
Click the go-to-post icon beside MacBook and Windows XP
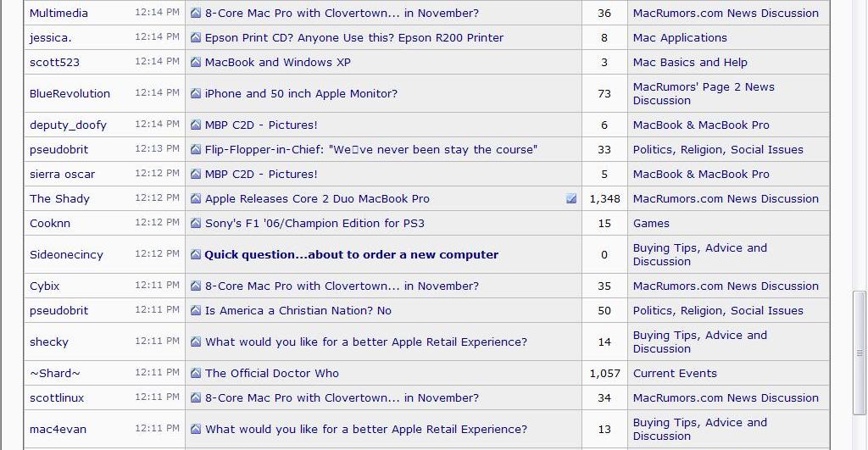point(196,62)
